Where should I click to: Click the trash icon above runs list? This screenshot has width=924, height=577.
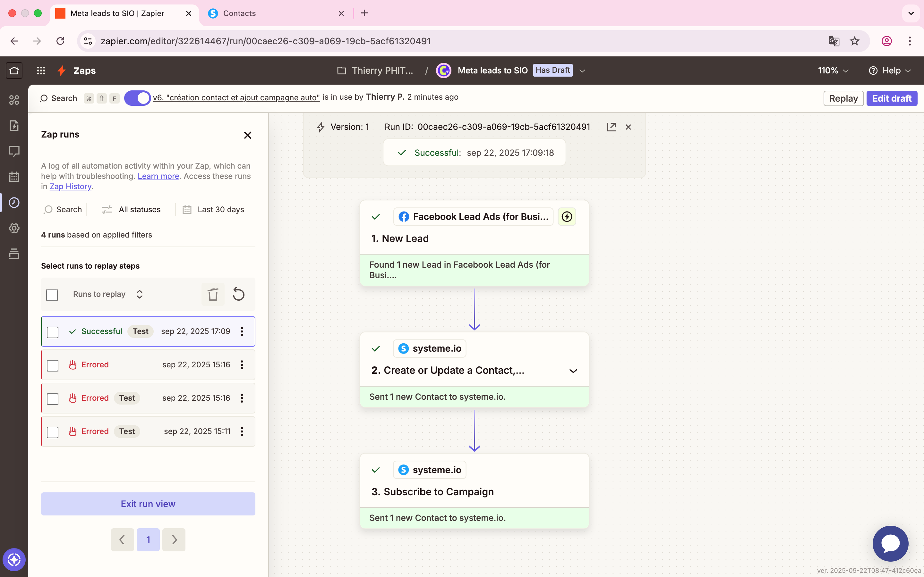coord(213,294)
